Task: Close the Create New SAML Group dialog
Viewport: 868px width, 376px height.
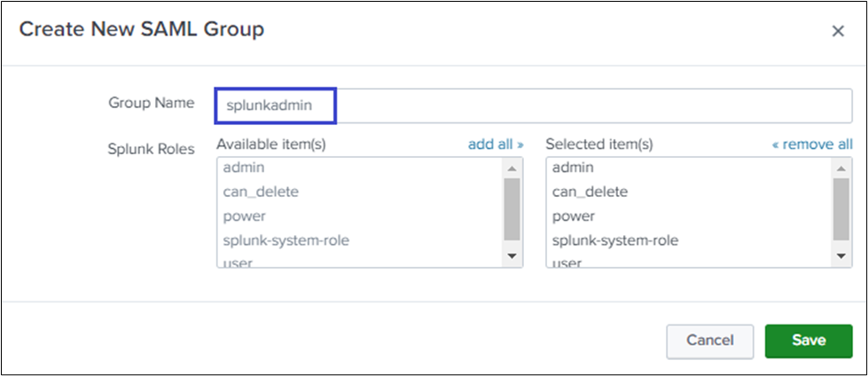Action: click(837, 31)
